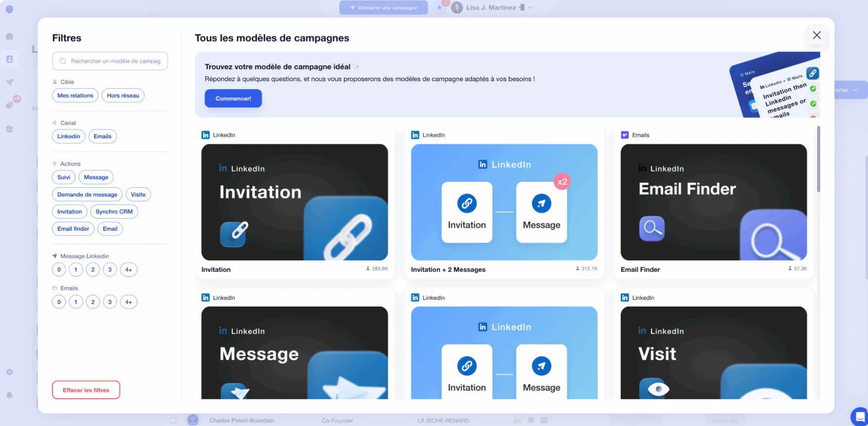Viewport: 868px width, 426px height.
Task: Open the LinkedIn Visit template thumbnail
Action: point(713,353)
